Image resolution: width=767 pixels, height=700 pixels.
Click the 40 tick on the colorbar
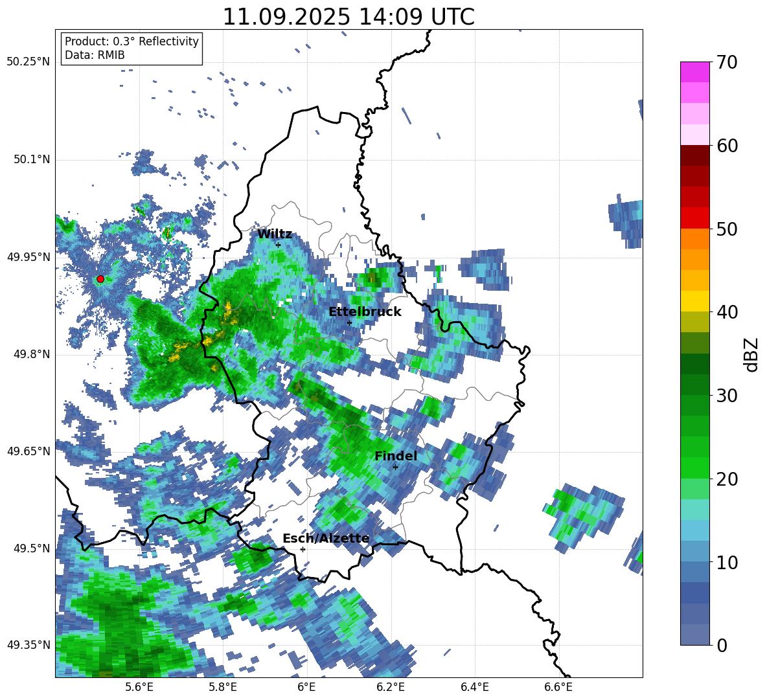726,312
